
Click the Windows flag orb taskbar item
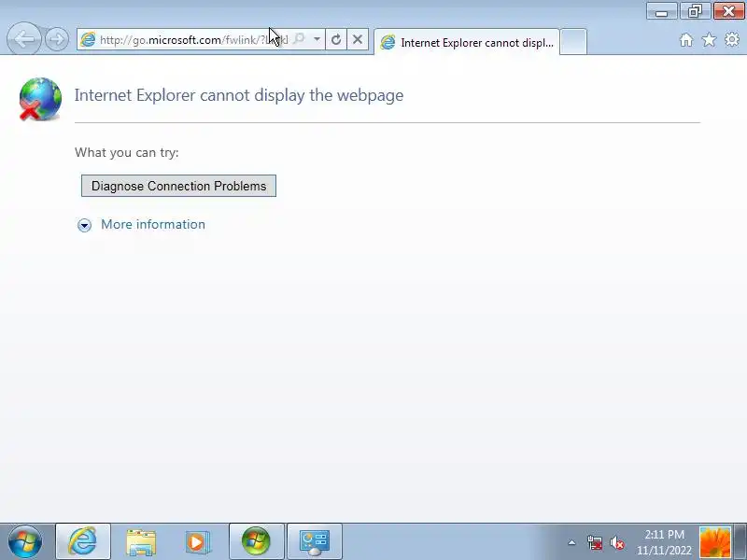pos(256,541)
